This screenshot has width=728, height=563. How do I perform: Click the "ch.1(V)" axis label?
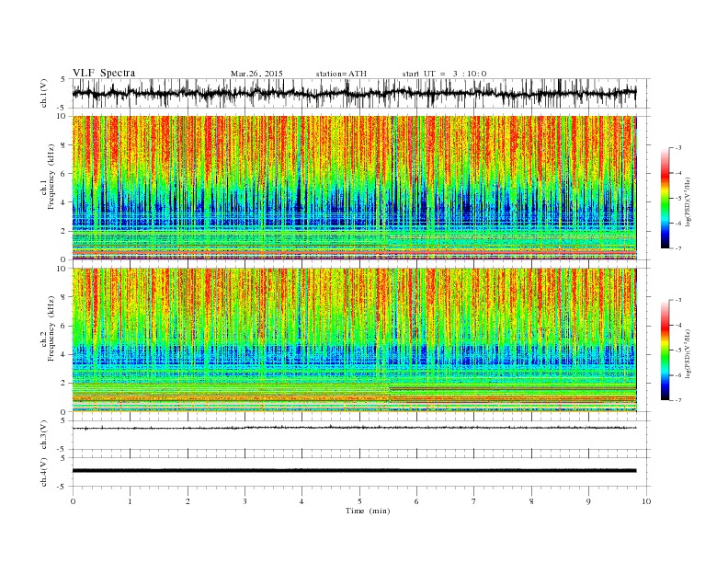(44, 93)
